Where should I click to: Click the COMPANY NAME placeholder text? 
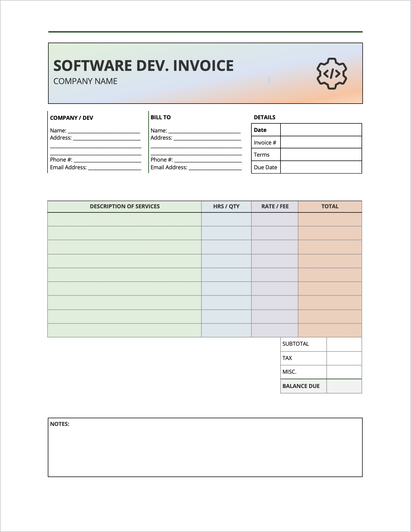(x=85, y=81)
